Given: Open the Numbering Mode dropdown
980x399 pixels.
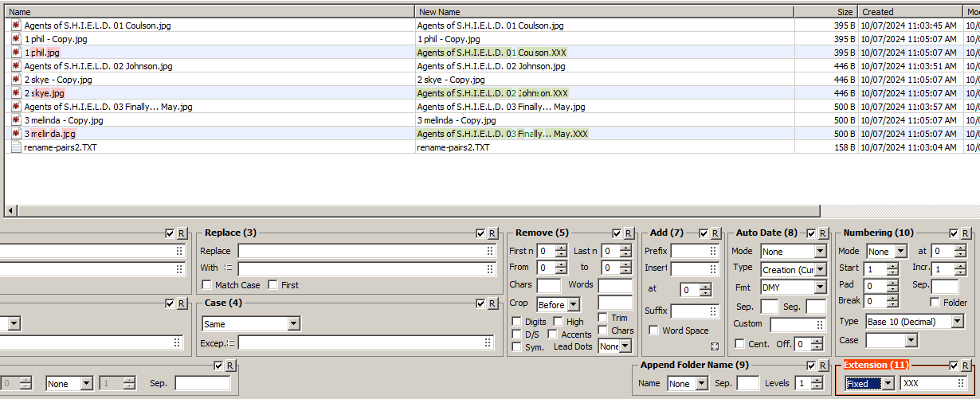Looking at the screenshot, I should tap(887, 251).
